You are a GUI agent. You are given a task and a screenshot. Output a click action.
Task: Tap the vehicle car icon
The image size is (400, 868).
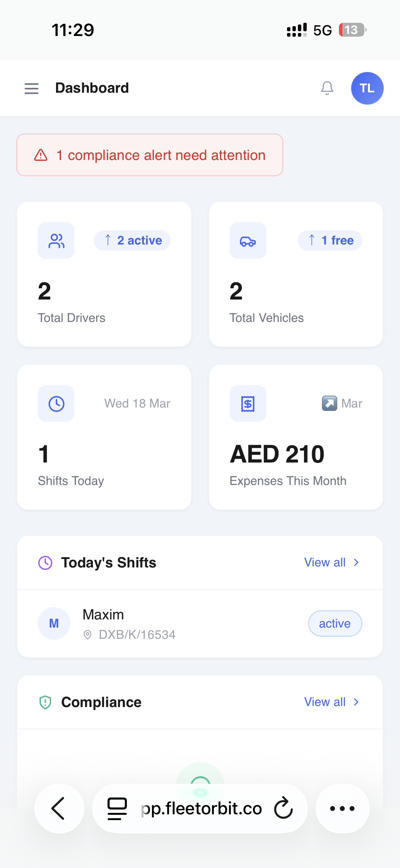[248, 241]
